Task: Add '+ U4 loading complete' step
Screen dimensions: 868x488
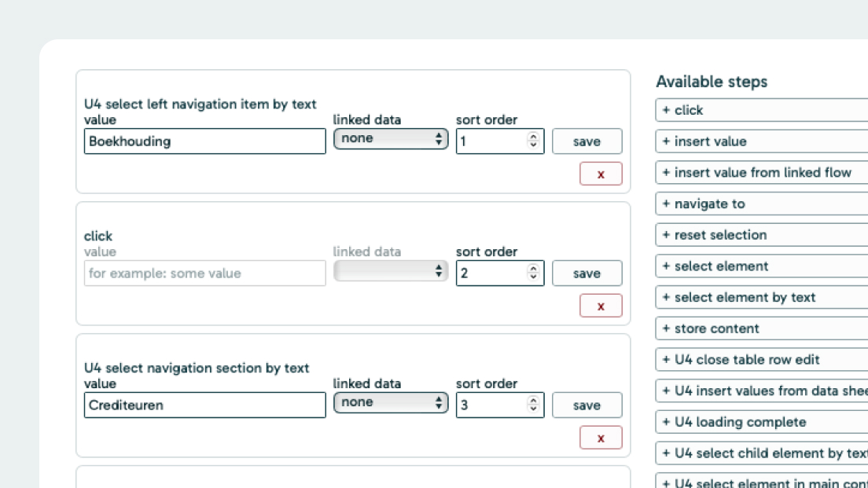Action: coord(761,422)
